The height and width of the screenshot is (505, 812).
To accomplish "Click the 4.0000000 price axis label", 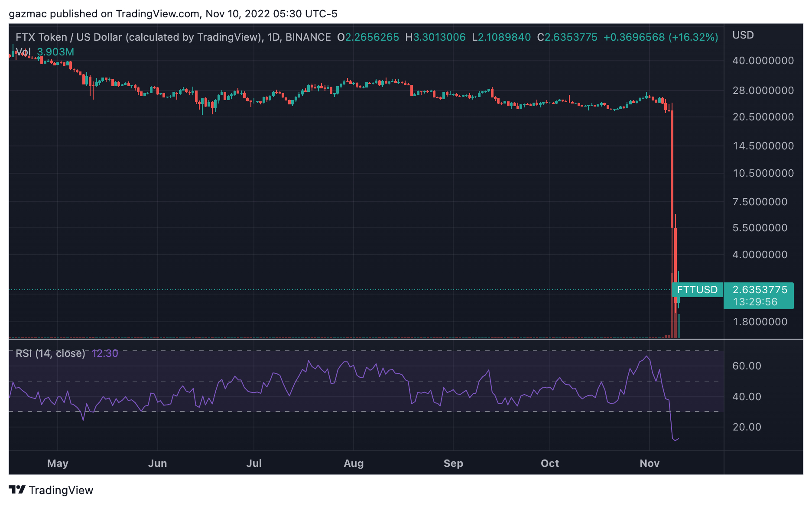I will 760,255.
